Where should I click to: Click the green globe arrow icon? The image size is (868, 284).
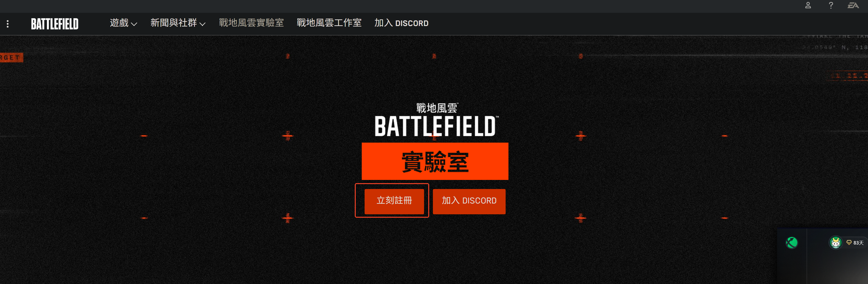click(792, 242)
